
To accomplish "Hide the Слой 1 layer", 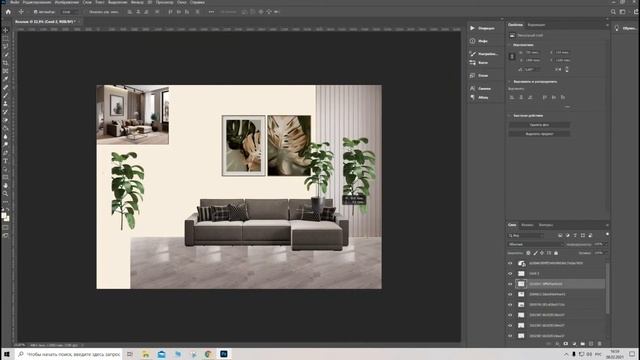I will 510,273.
